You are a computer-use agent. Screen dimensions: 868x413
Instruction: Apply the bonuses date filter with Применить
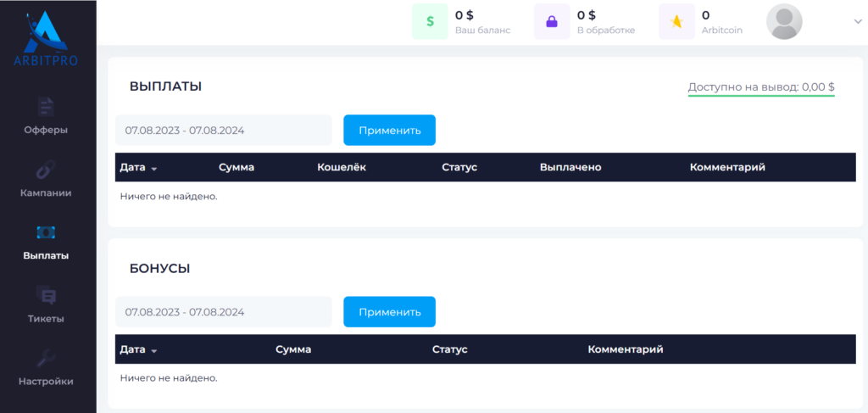[390, 312]
